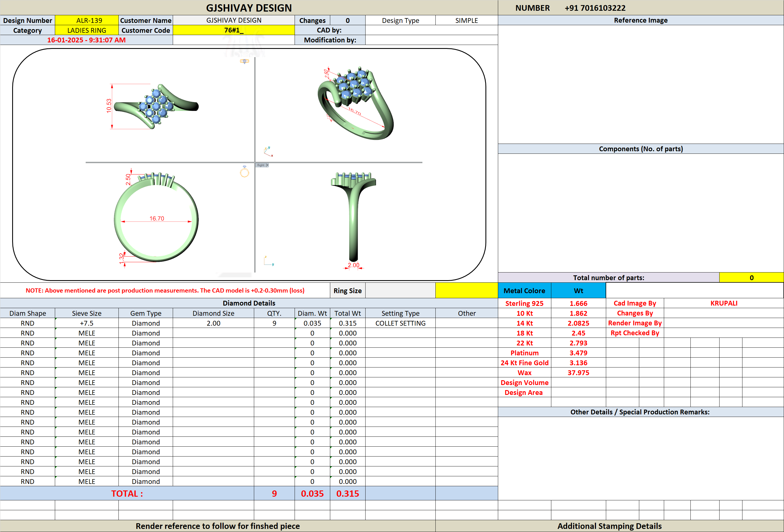The width and height of the screenshot is (784, 532).
Task: Select the sieve size cell "+7.5"
Action: point(87,323)
